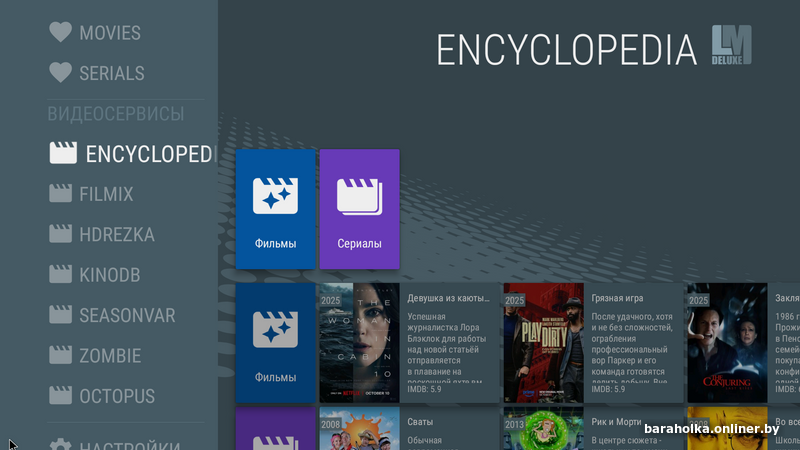The width and height of the screenshot is (800, 450).
Task: Click the HDRezka clapperboard icon
Action: pos(60,234)
